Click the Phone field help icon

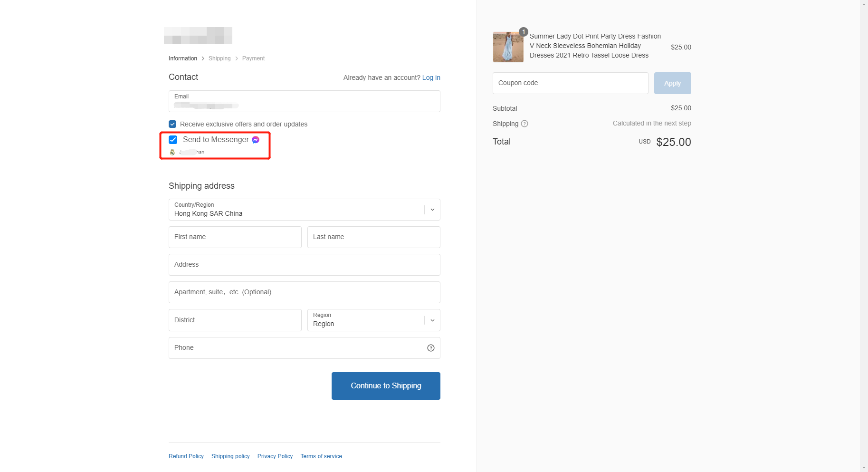pyautogui.click(x=431, y=348)
